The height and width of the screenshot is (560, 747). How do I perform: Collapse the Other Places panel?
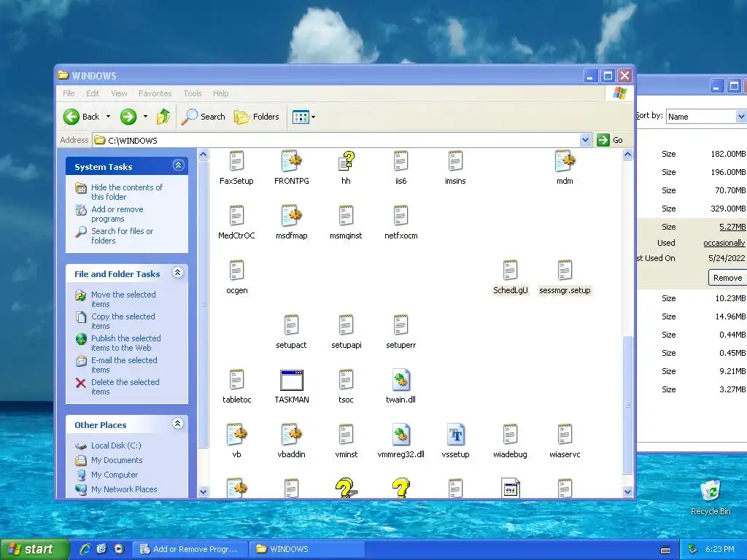[x=178, y=424]
